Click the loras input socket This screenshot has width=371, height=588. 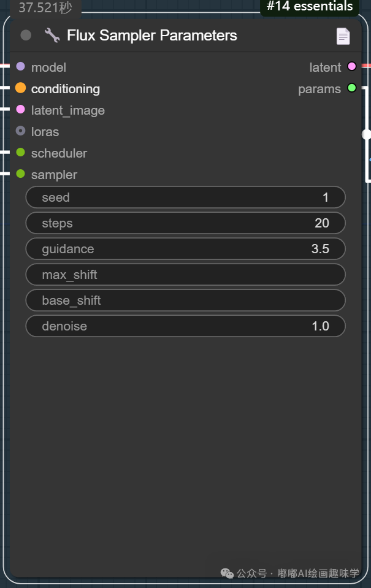coord(20,131)
